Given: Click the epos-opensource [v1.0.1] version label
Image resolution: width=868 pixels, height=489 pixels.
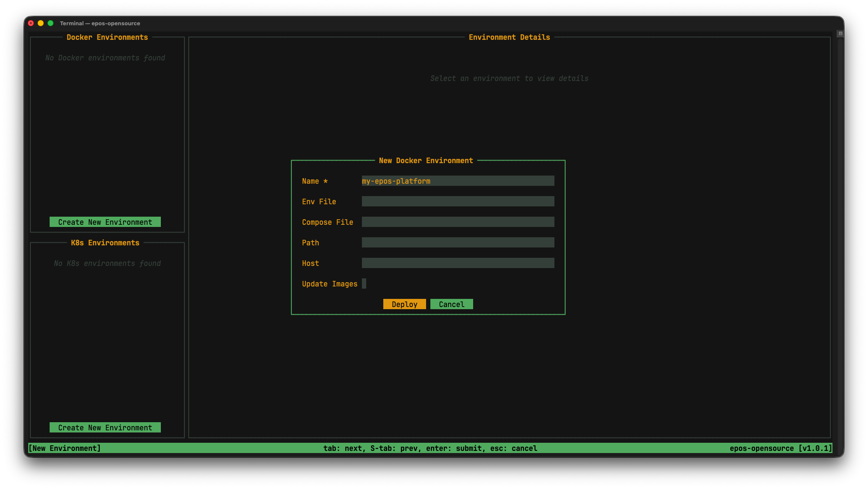Looking at the screenshot, I should 780,448.
